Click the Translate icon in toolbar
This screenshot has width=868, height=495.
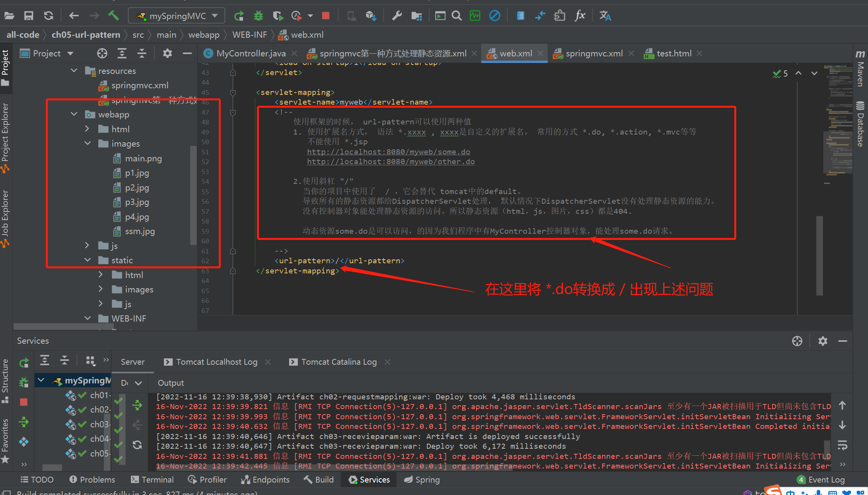[x=605, y=16]
